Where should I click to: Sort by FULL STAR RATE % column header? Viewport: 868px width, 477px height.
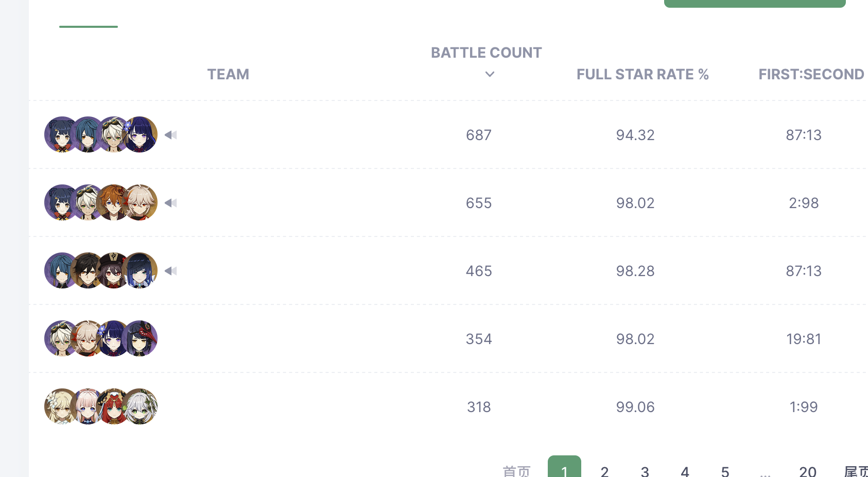point(643,74)
